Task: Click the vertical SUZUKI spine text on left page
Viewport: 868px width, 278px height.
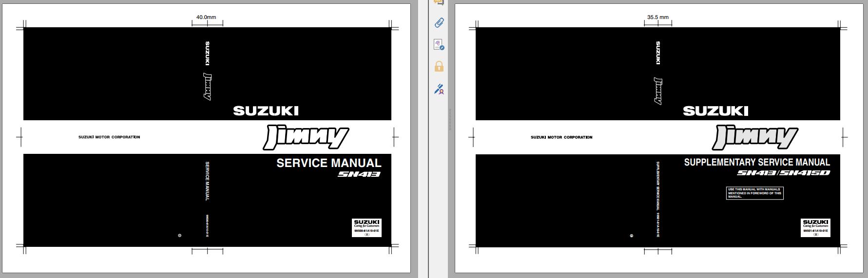Action: click(x=208, y=53)
